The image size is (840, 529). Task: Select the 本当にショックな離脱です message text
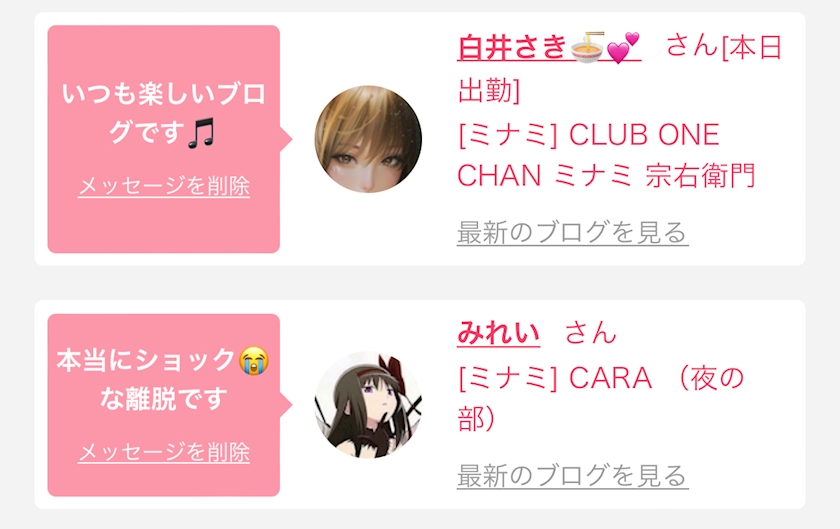coord(162,379)
